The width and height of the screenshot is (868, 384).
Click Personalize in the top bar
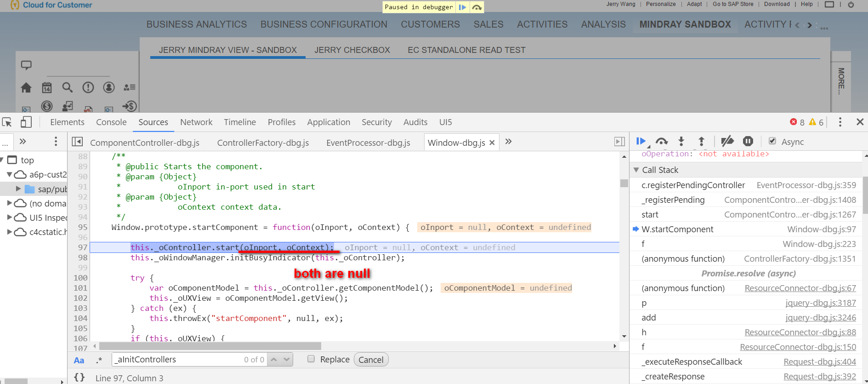[x=661, y=4]
